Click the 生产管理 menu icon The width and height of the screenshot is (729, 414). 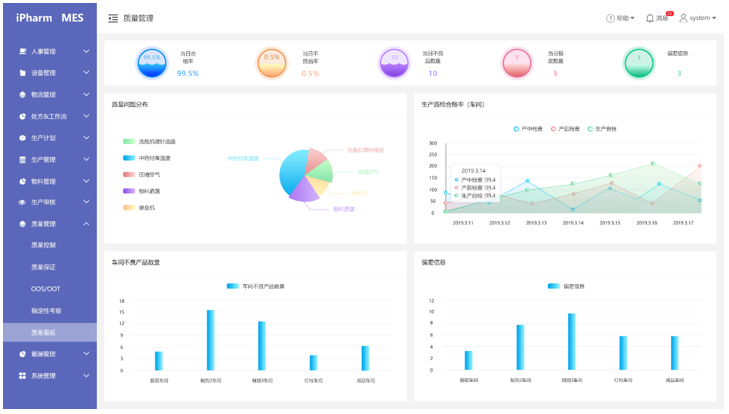(22, 160)
